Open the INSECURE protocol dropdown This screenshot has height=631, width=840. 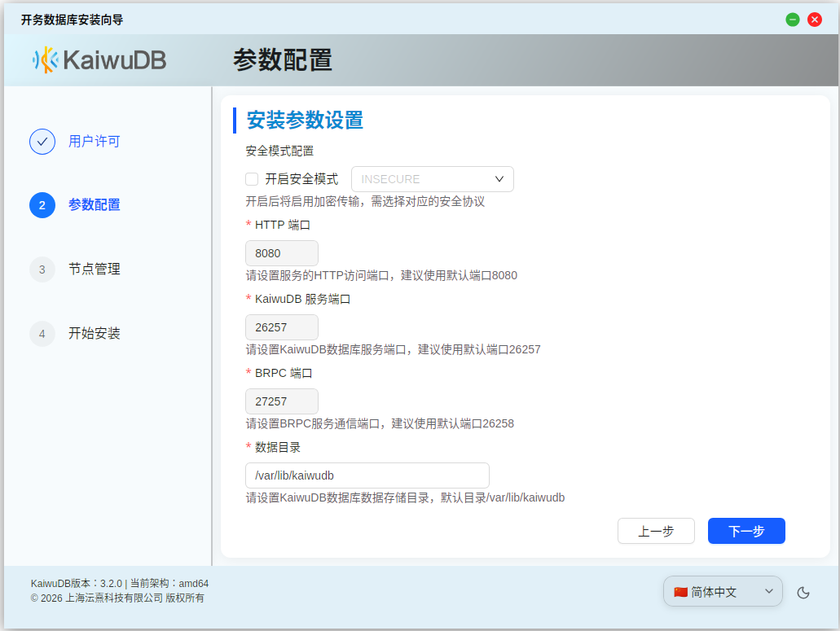tap(433, 179)
